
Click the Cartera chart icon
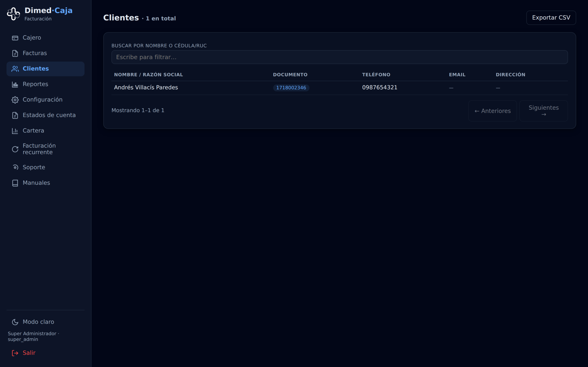[15, 131]
